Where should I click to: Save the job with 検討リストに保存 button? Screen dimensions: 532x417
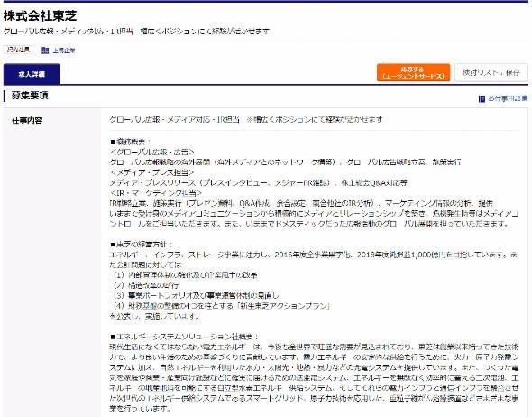[491, 72]
